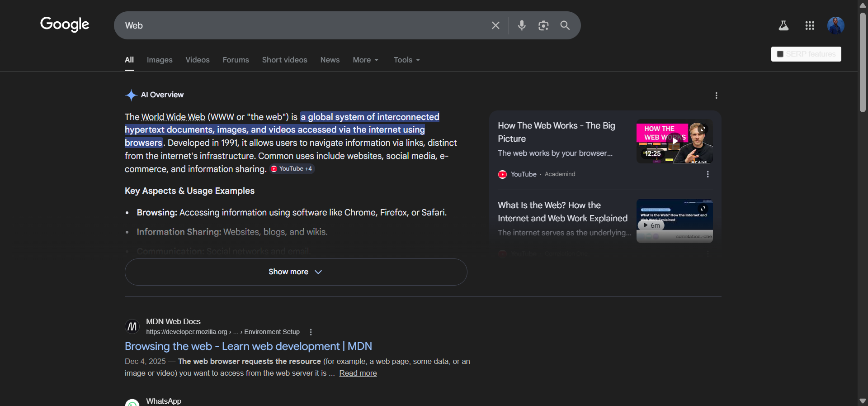This screenshot has width=868, height=406.
Task: Click the AI Overview sparkle icon
Action: 131,95
